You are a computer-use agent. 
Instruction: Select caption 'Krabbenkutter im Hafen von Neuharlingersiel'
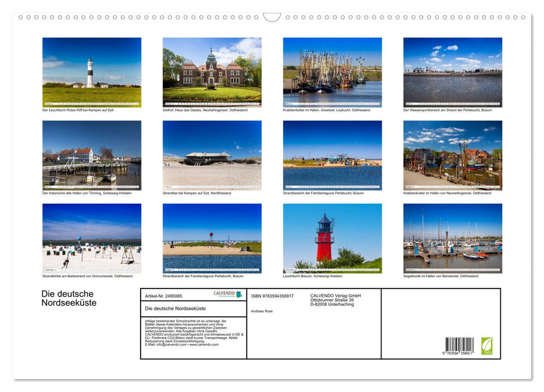click(x=437, y=193)
